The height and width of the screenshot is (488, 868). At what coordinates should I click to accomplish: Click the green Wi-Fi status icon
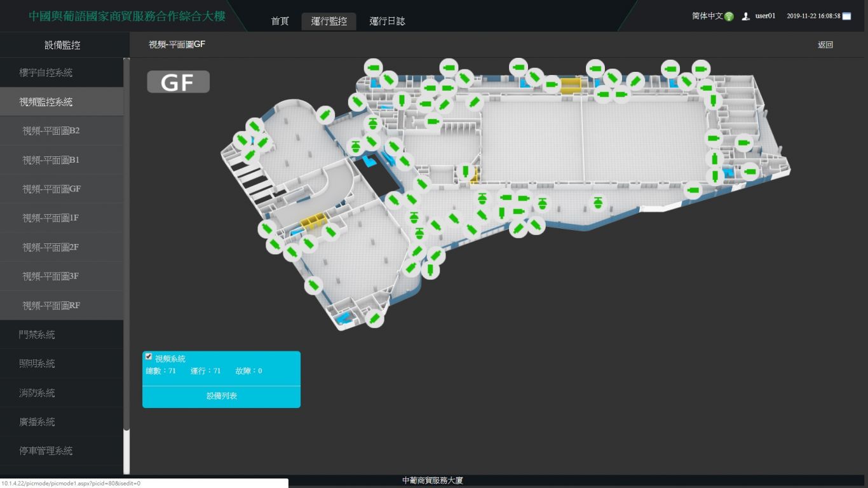point(729,16)
